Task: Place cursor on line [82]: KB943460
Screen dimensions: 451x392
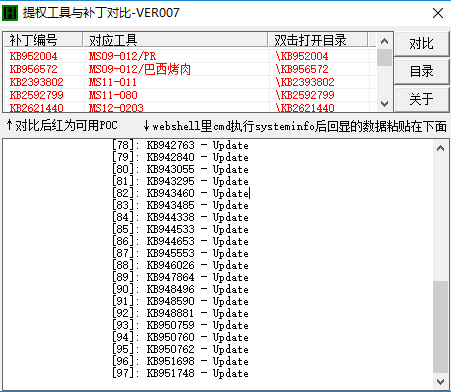Action: (x=180, y=193)
